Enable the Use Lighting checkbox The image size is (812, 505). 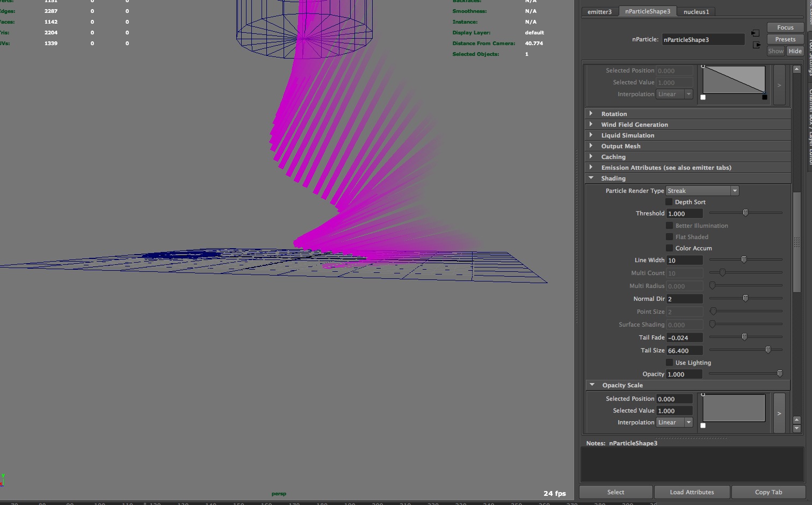669,363
